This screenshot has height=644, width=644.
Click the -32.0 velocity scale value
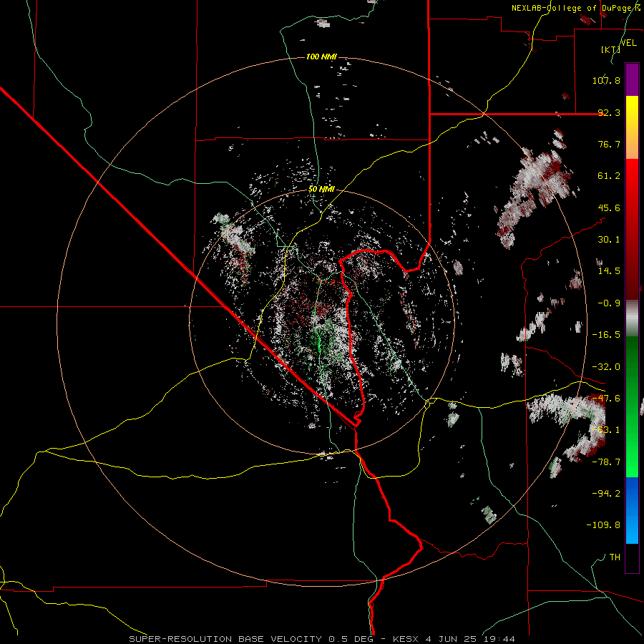tap(606, 367)
